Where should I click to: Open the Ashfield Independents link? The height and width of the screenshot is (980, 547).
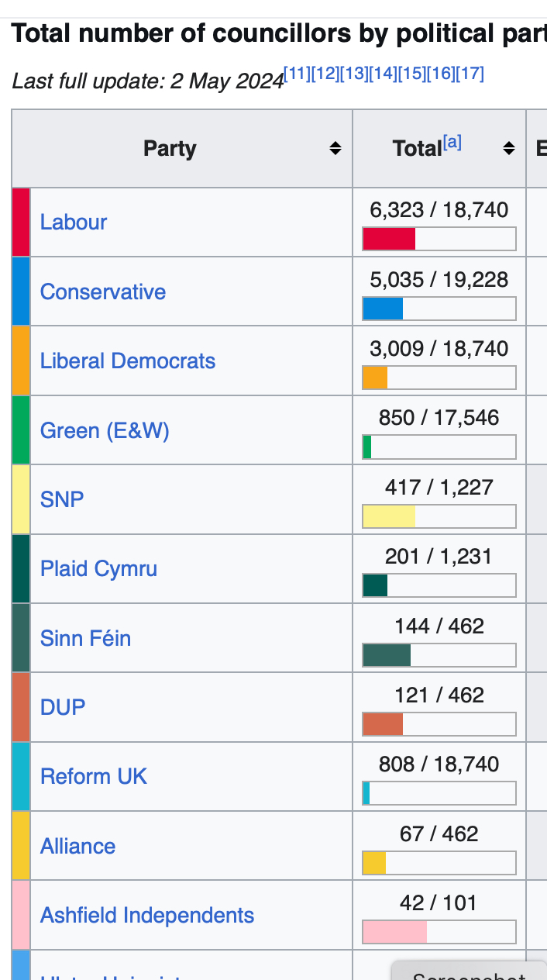tap(147, 916)
